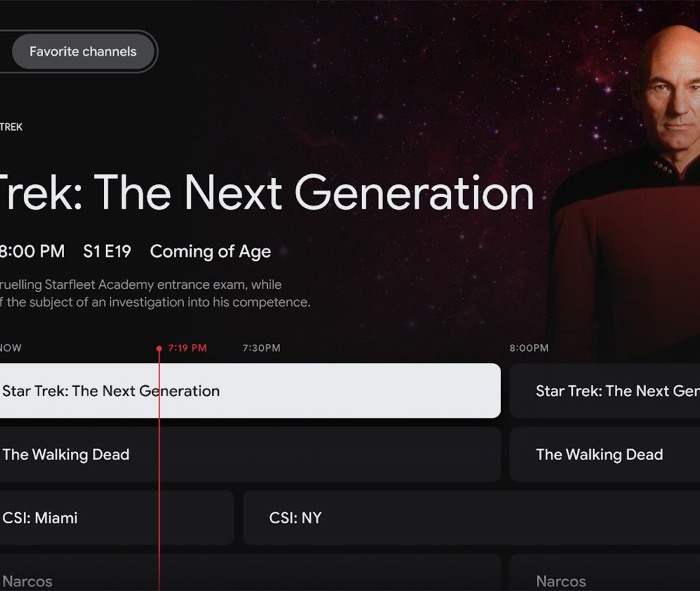700x591 pixels.
Task: Click the red 7:19 PM time marker label
Action: tap(187, 348)
